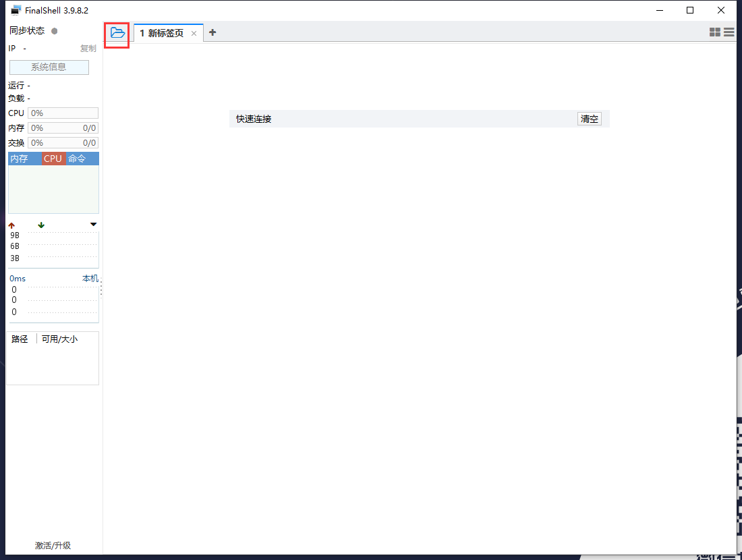
Task: Add a new tab with plus icon
Action: click(212, 32)
